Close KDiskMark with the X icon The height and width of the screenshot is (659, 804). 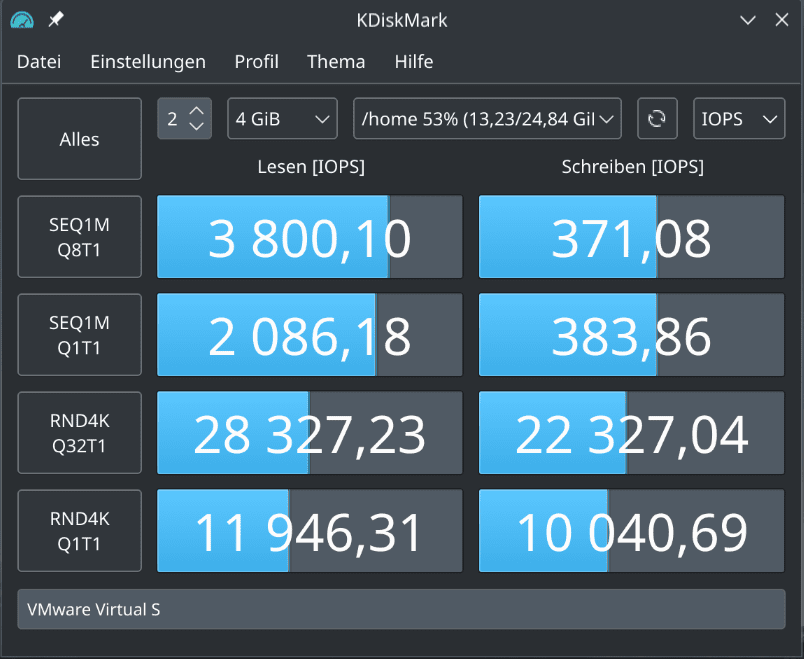click(x=781, y=20)
